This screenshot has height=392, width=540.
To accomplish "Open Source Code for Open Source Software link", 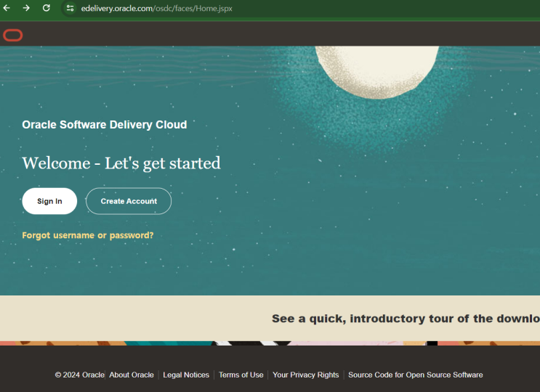I will click(415, 375).
